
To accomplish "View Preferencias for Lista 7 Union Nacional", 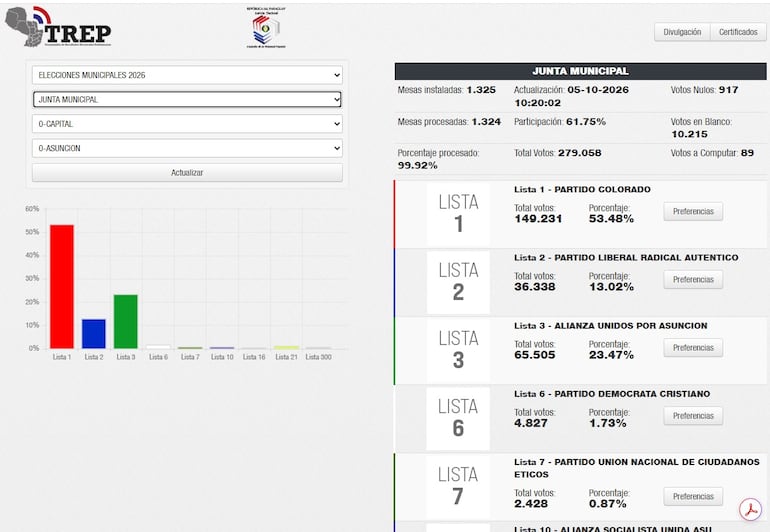I will [x=693, y=497].
